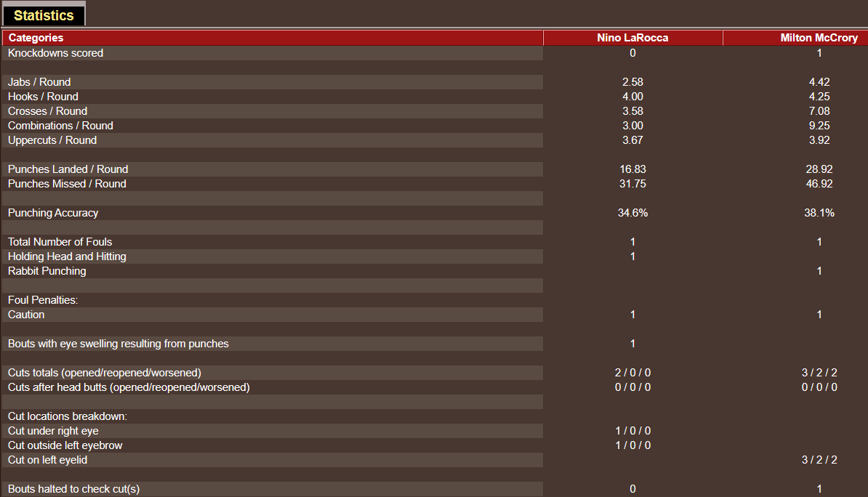Click LaRocca's punches landed value 16.83
Screen dimensions: 868x497
click(632, 169)
